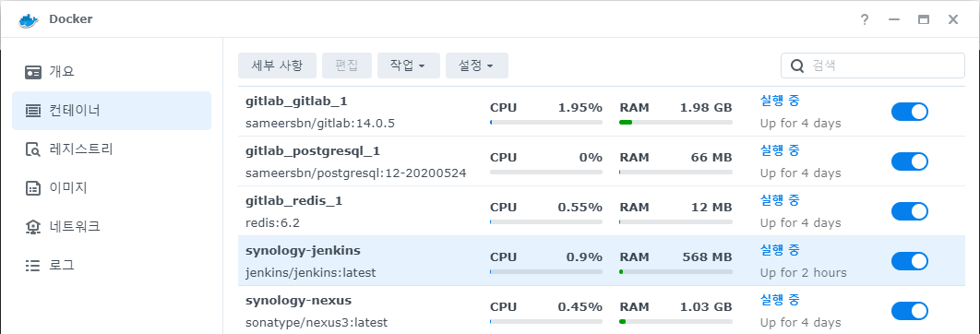The image size is (980, 334).
Task: Select the gitlab_postgresql_1 container name
Action: 313,150
